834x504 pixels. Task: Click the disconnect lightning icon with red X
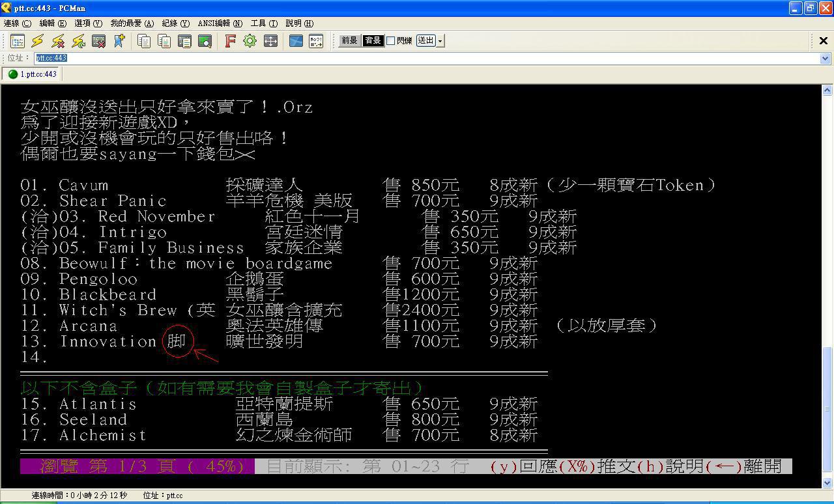pyautogui.click(x=58, y=41)
